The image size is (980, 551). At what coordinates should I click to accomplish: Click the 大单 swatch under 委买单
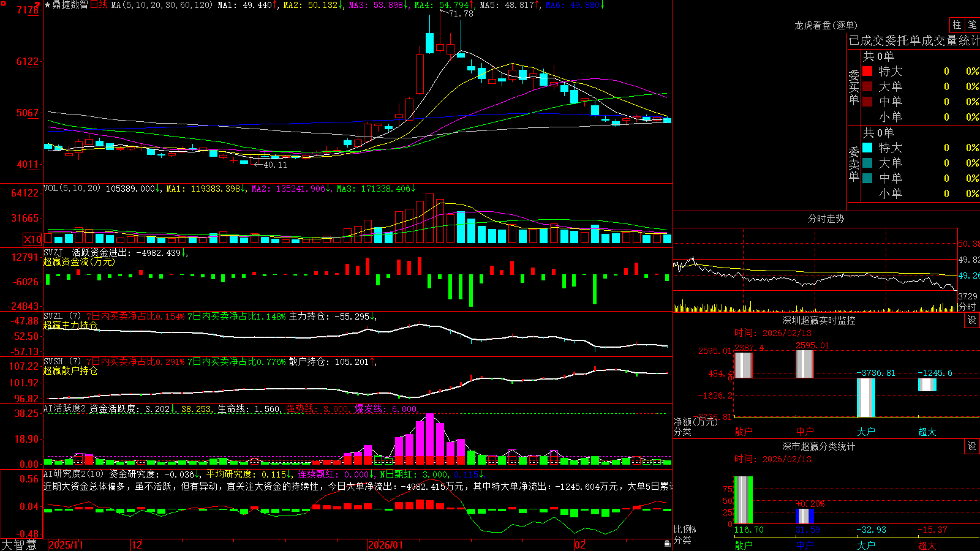click(x=867, y=86)
